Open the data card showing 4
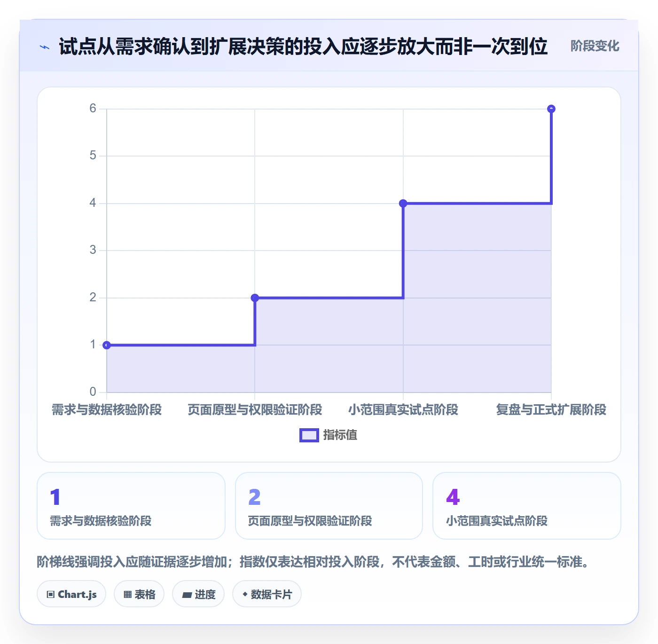This screenshot has width=658, height=644. 527,506
